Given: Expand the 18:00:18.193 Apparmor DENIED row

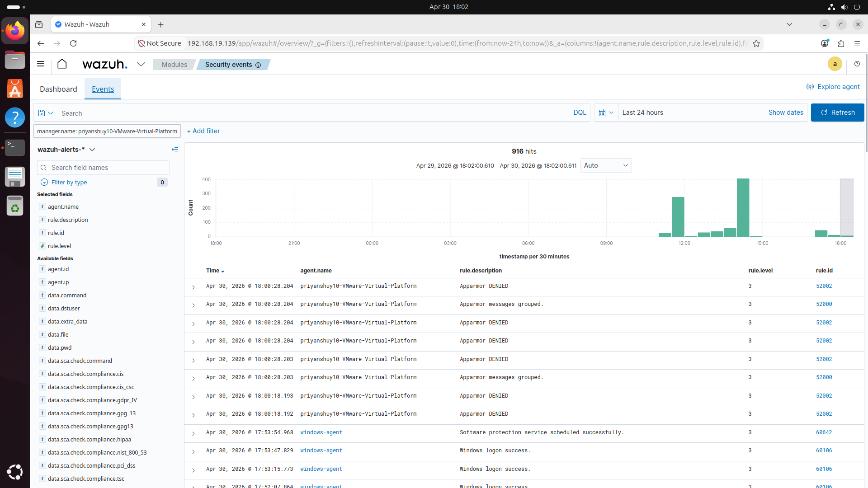Looking at the screenshot, I should tap(193, 397).
